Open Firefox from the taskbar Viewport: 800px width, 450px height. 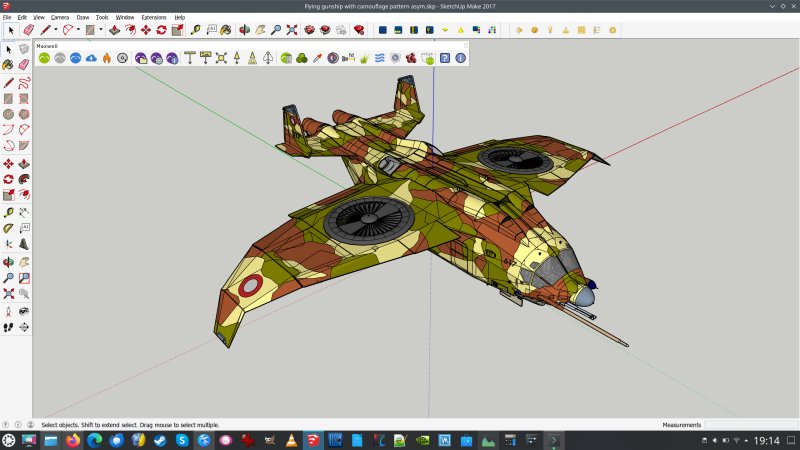(73, 440)
